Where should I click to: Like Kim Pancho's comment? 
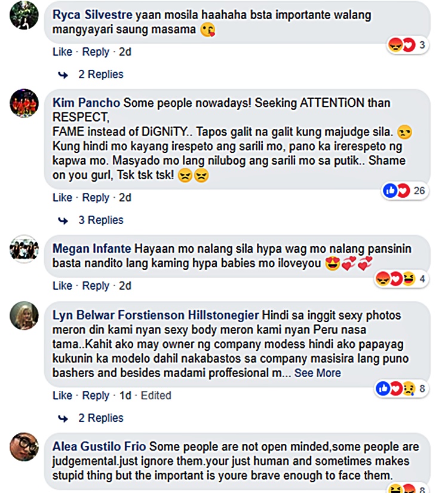(62, 198)
